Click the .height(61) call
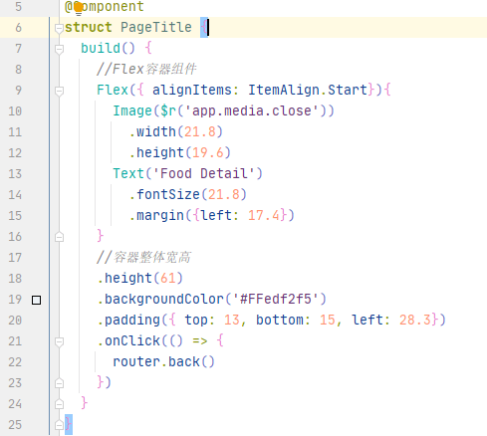The width and height of the screenshot is (487, 436). pos(140,278)
